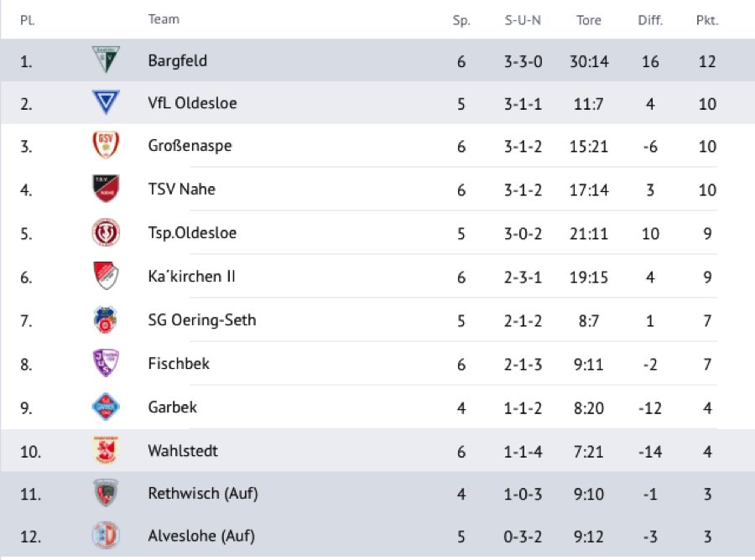
Task: Click the Garbek blue club logo
Action: [106, 407]
